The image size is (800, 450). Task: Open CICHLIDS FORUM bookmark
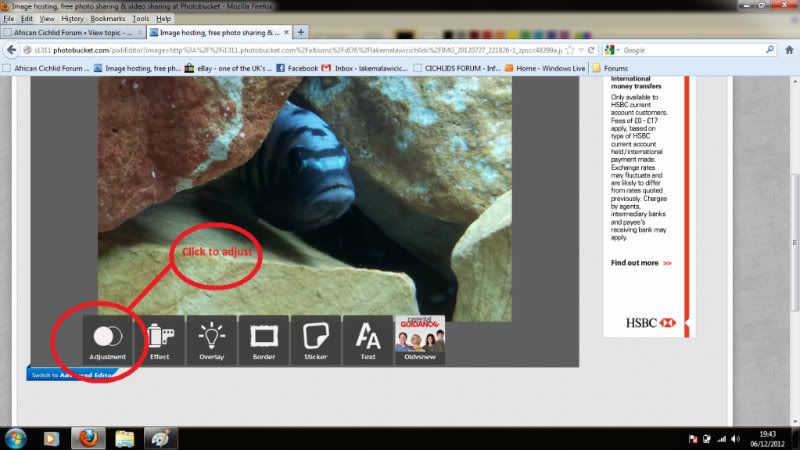[457, 68]
